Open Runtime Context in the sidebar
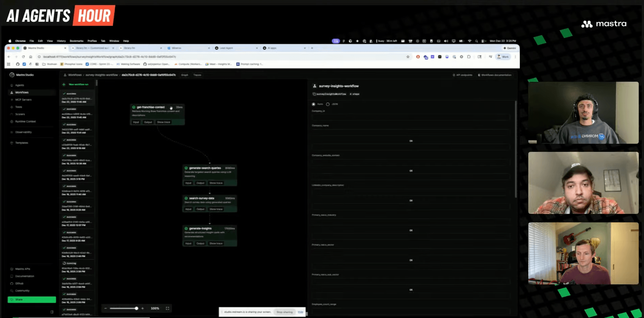Screen dimensions: 644x318 (x=25, y=121)
